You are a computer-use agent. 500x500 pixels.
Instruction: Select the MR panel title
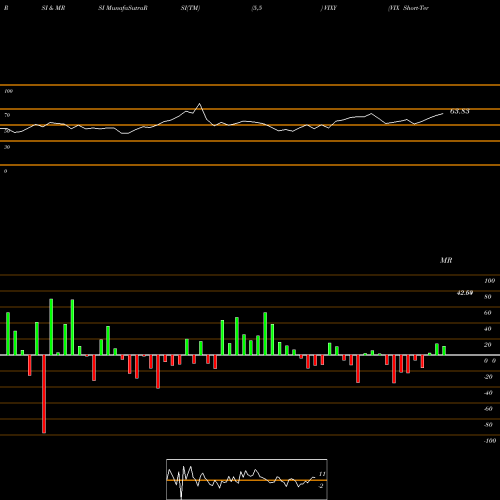(446, 260)
